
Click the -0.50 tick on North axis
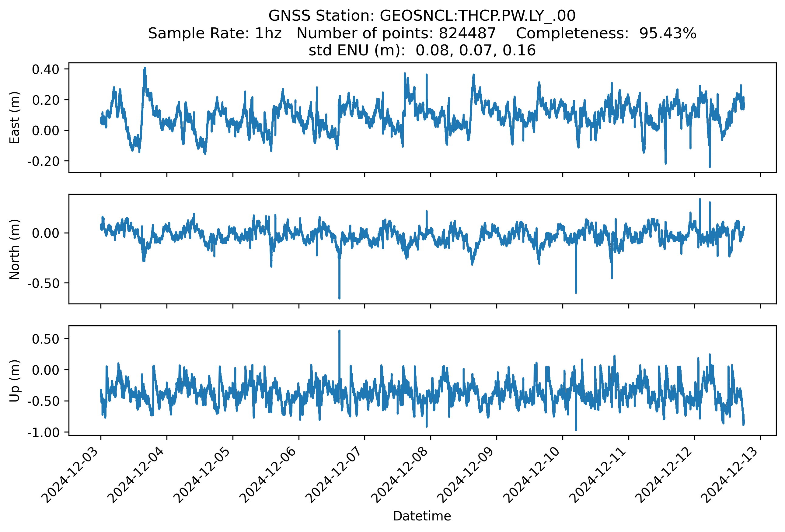[43, 283]
